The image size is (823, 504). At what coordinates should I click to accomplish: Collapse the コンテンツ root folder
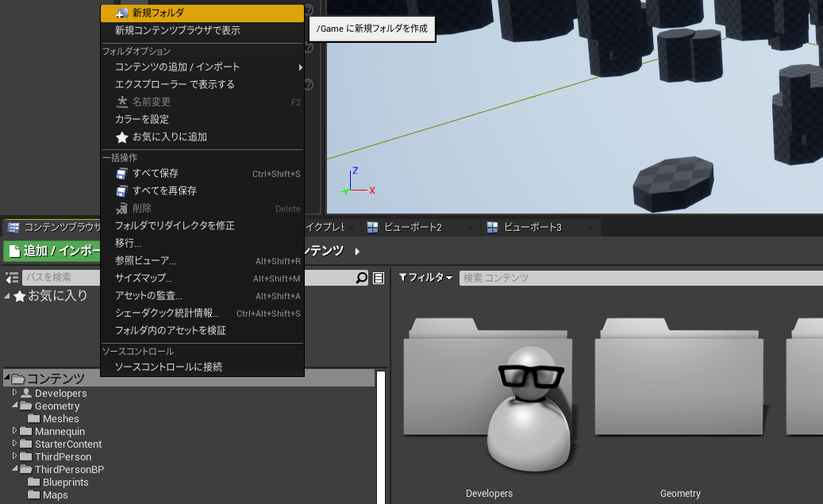click(7, 378)
